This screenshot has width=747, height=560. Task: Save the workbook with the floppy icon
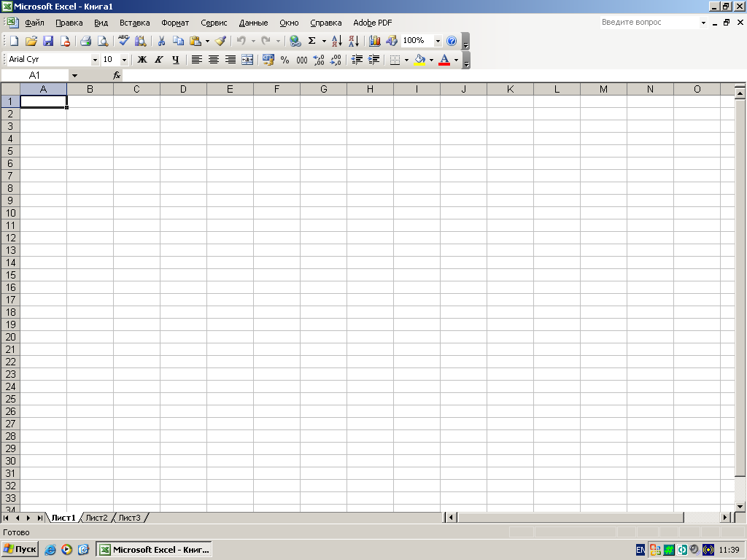[x=48, y=41]
